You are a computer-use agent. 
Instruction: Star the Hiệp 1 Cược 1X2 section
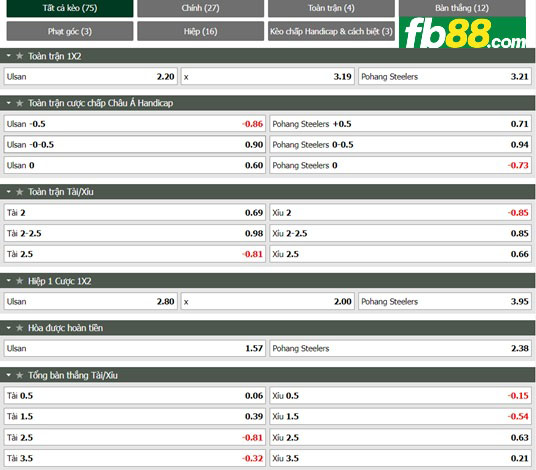(x=19, y=281)
